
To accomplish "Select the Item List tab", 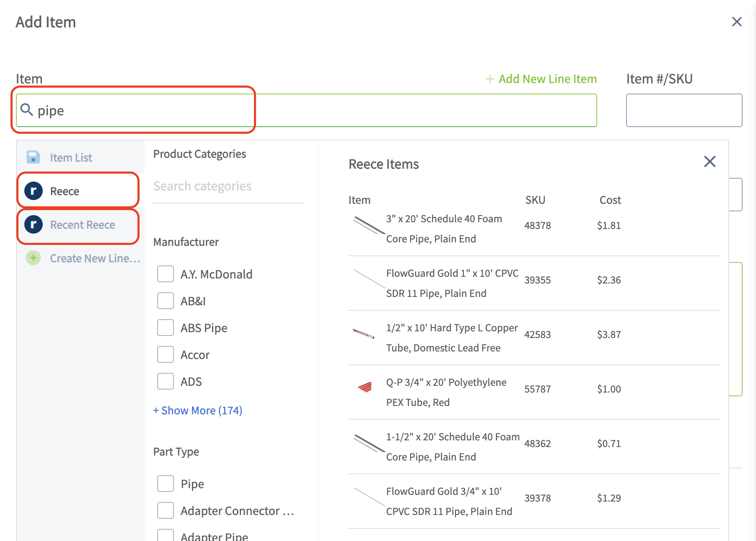I will coord(80,157).
